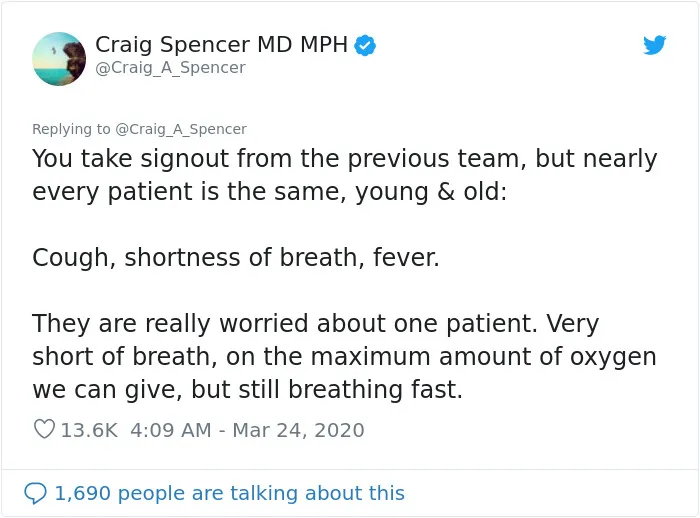Screen dimensions: 700x518
Task: Open 1,690 people are talking about this
Action: (229, 493)
